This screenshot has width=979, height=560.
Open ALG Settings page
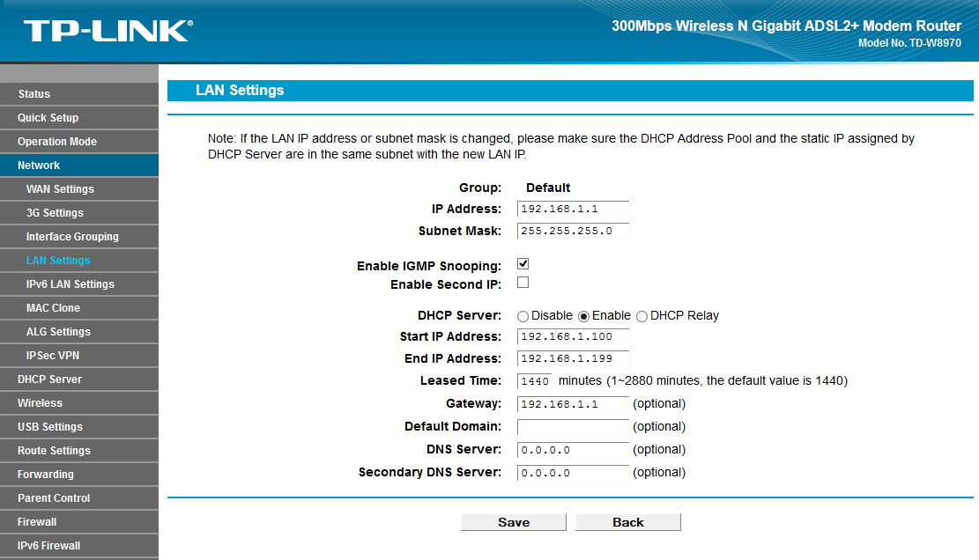[x=79, y=332]
